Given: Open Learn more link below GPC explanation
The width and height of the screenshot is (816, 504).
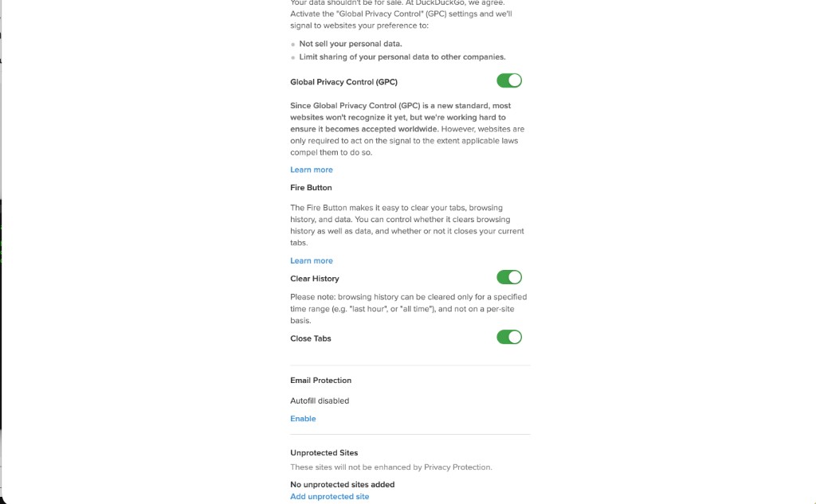Looking at the screenshot, I should point(312,170).
